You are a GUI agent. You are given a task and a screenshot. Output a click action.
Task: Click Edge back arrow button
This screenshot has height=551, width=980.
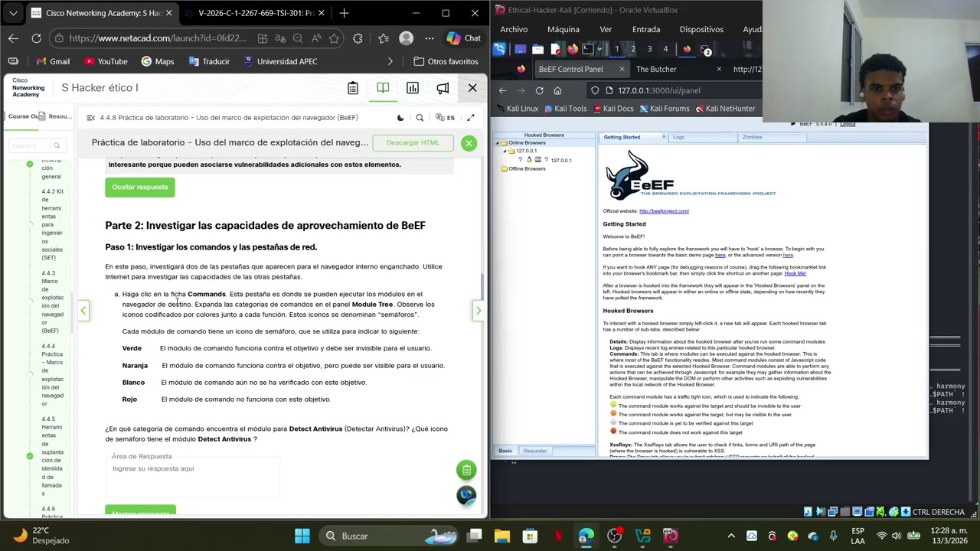(x=13, y=38)
